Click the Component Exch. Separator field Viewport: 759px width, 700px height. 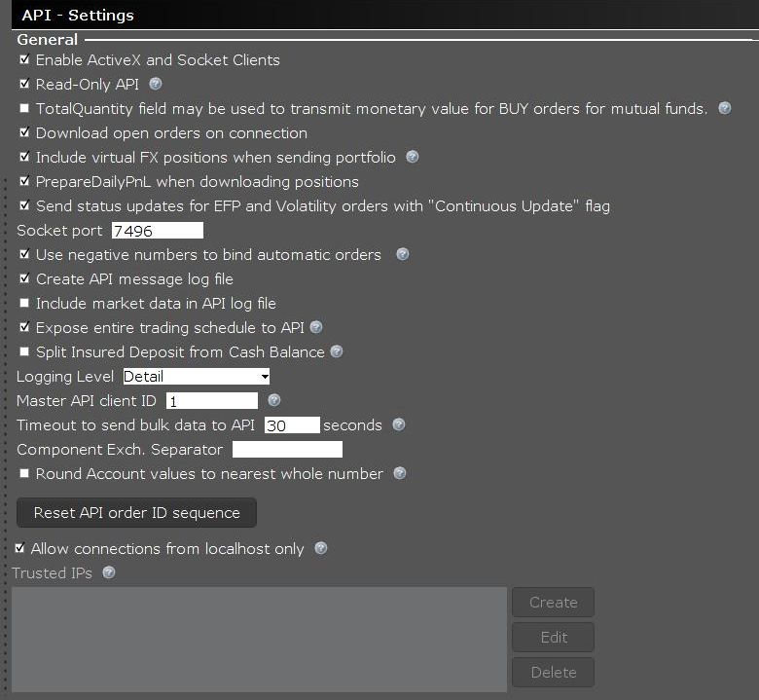click(287, 450)
